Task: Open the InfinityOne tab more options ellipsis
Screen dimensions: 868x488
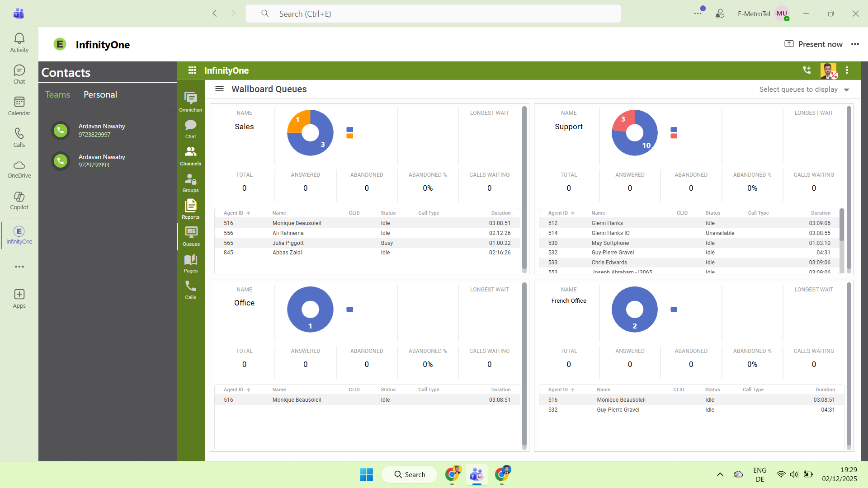Action: click(855, 44)
